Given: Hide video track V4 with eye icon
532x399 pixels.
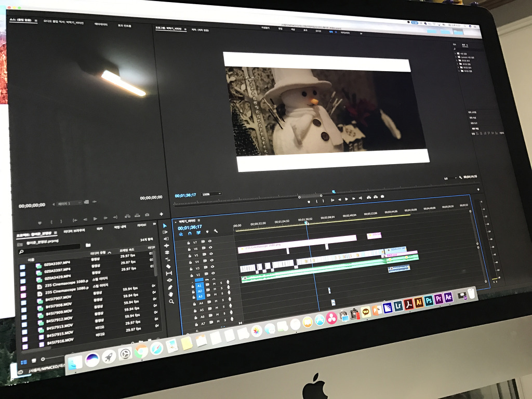Looking at the screenshot, I should (212, 261).
